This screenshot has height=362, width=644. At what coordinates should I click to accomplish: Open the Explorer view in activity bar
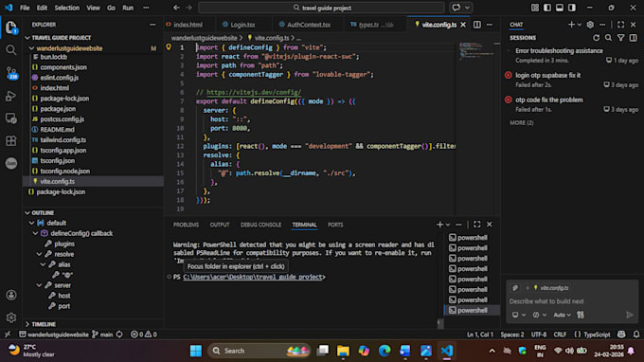pyautogui.click(x=11, y=27)
